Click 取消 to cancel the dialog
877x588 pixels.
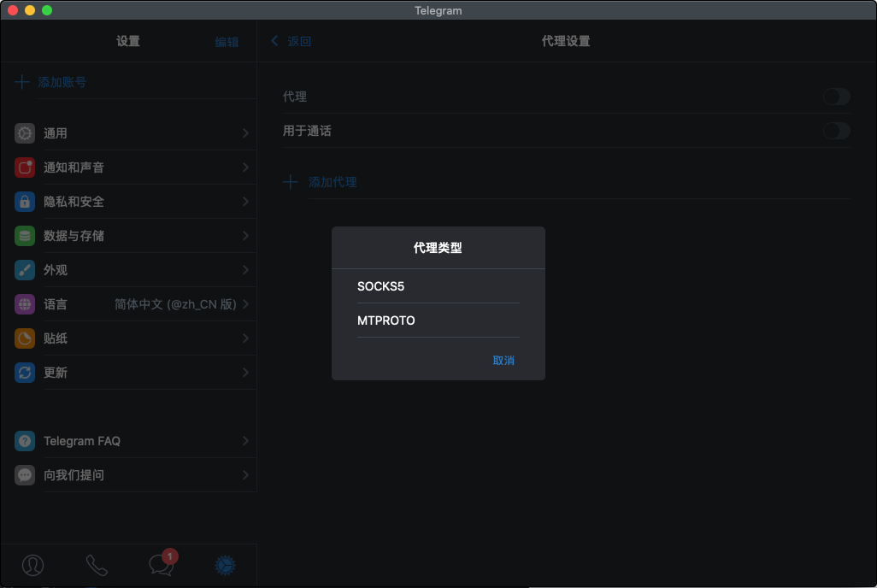tap(503, 361)
